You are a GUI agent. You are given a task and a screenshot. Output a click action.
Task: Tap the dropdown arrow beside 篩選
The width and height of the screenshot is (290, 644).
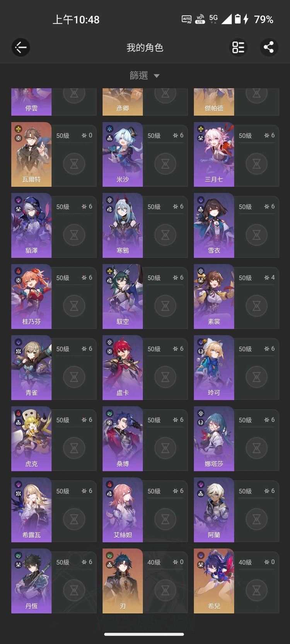pos(157,76)
